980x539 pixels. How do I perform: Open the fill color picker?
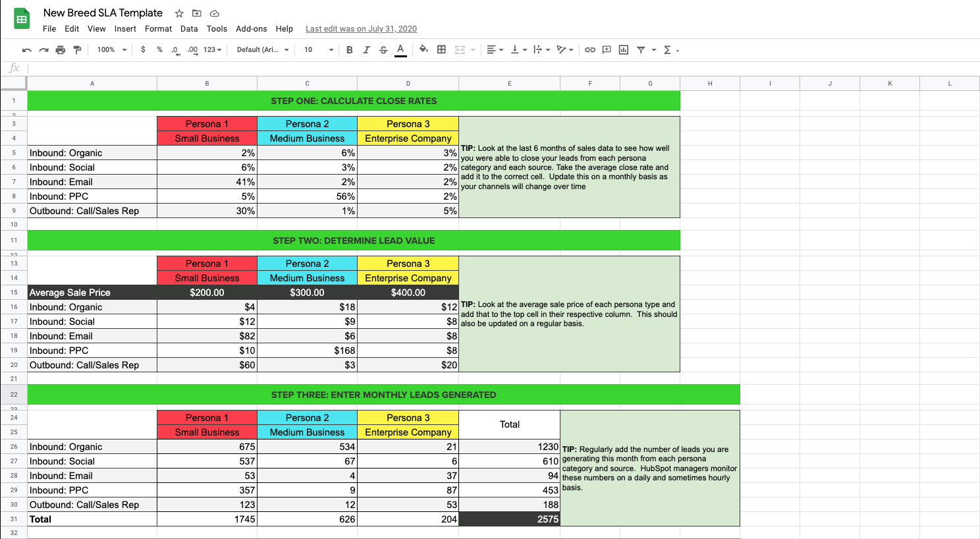[423, 49]
